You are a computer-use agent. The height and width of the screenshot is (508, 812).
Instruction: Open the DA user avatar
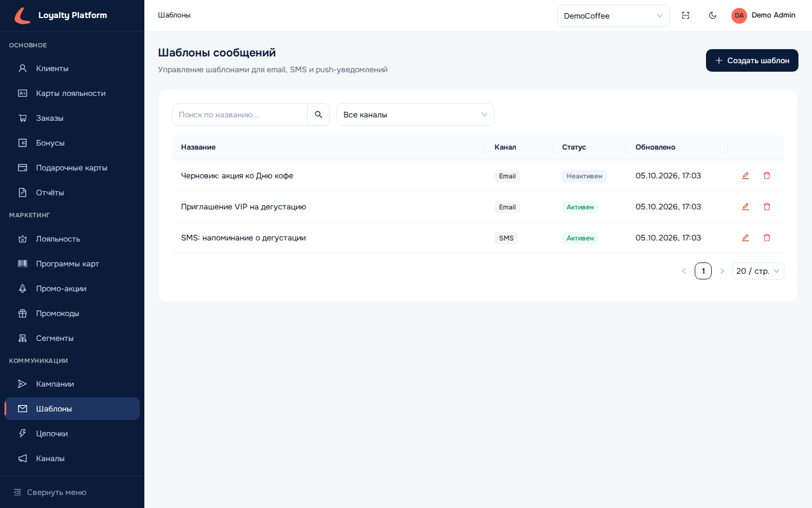739,16
